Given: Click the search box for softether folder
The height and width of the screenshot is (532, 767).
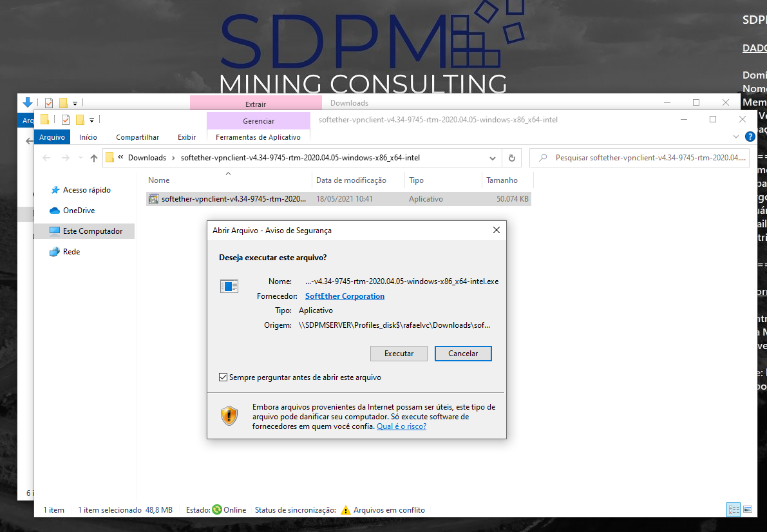Looking at the screenshot, I should click(x=644, y=158).
